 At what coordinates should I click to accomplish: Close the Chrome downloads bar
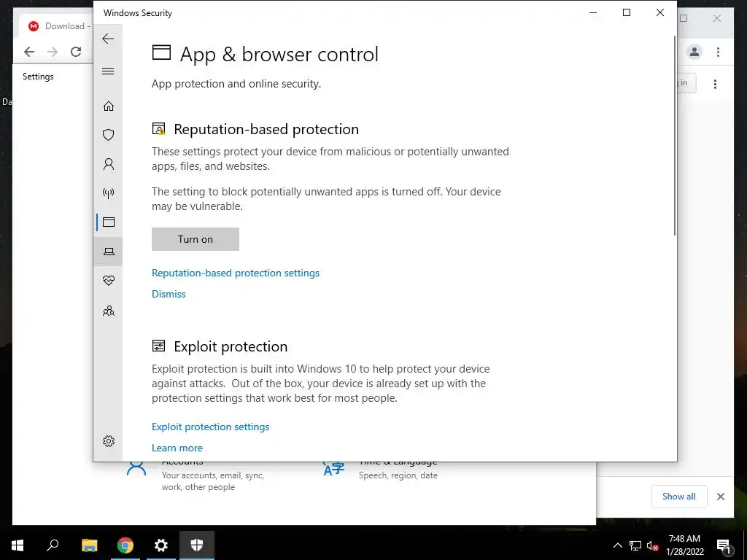721,497
